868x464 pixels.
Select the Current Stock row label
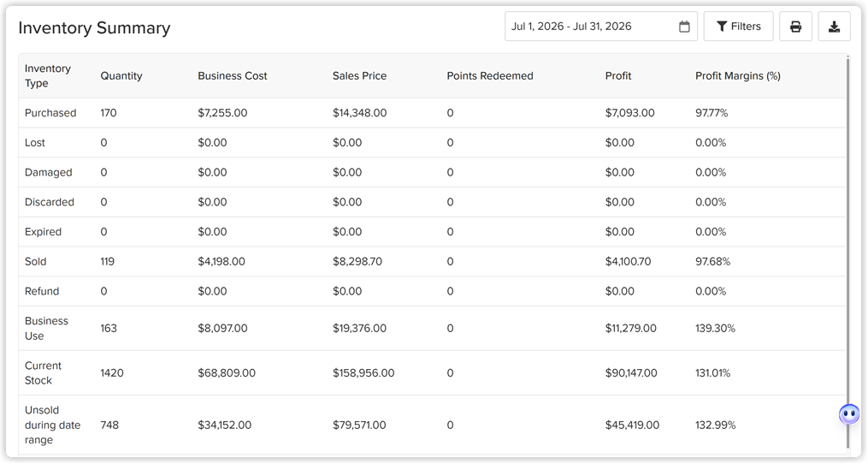tap(43, 373)
